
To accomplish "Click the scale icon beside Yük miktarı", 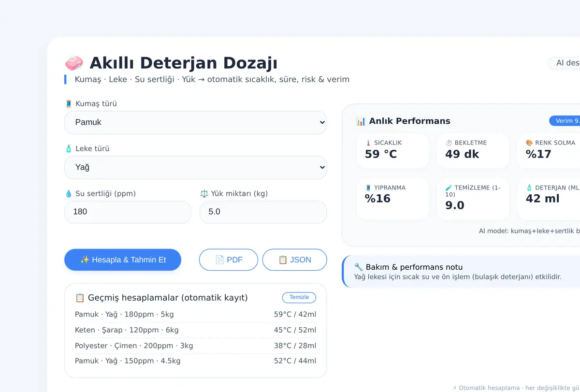I will point(204,193).
